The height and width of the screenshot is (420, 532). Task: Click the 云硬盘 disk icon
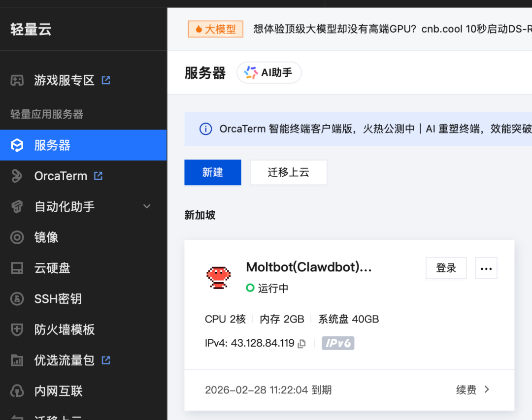pos(17,268)
